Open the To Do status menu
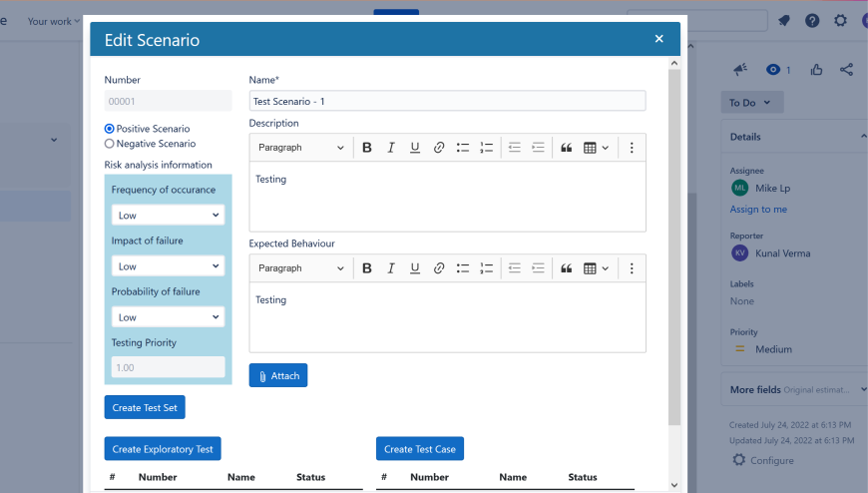This screenshot has width=868, height=493. coord(751,103)
